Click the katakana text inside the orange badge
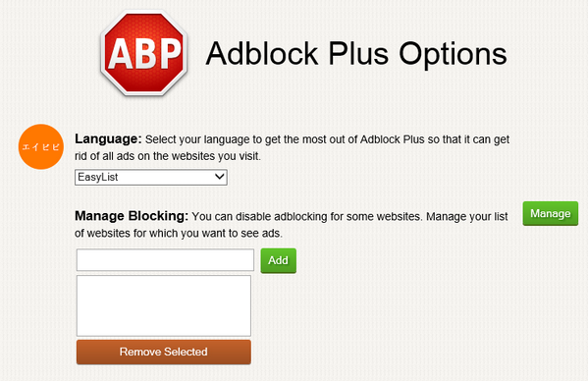This screenshot has height=381, width=588. (x=41, y=147)
